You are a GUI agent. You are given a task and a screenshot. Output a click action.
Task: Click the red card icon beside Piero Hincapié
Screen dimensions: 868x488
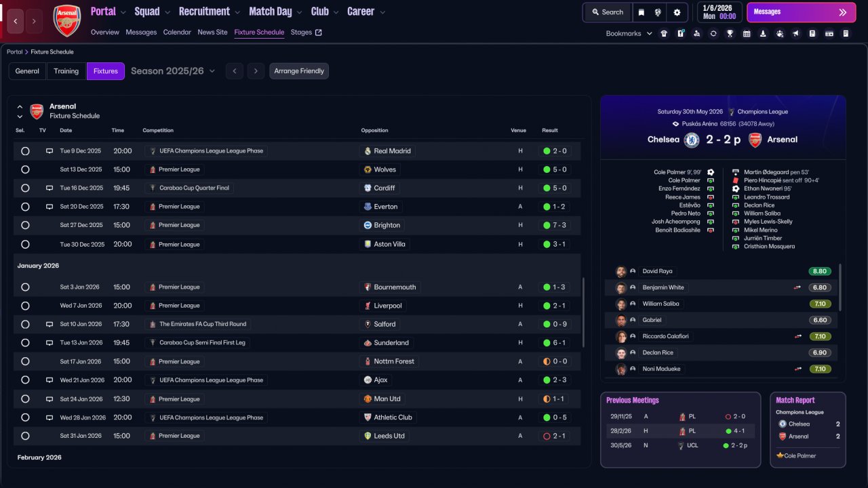(x=736, y=180)
